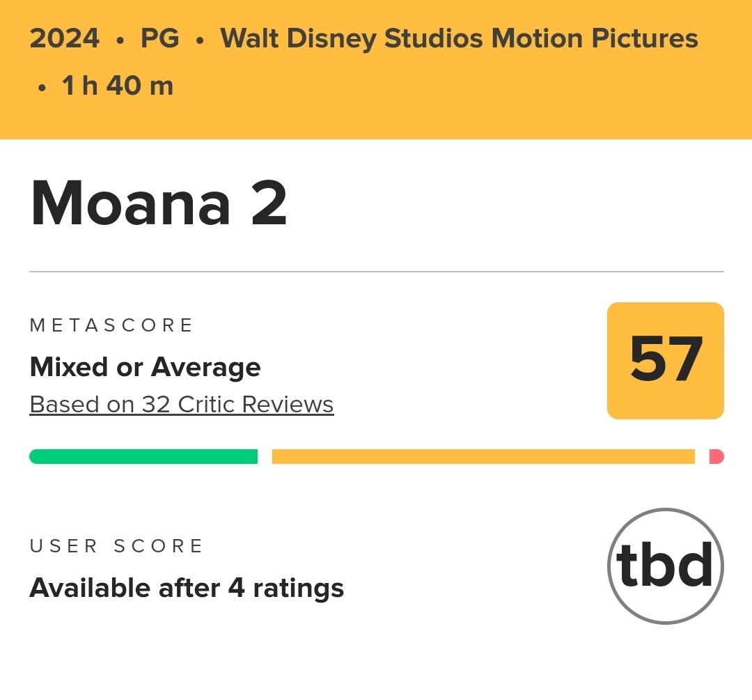Click the horizontal divider below the title
This screenshot has height=700, width=752.
(376, 271)
